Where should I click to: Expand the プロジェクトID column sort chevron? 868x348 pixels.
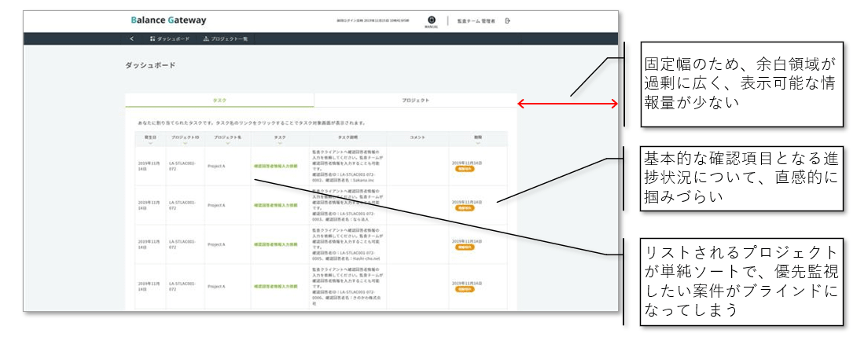(x=185, y=142)
